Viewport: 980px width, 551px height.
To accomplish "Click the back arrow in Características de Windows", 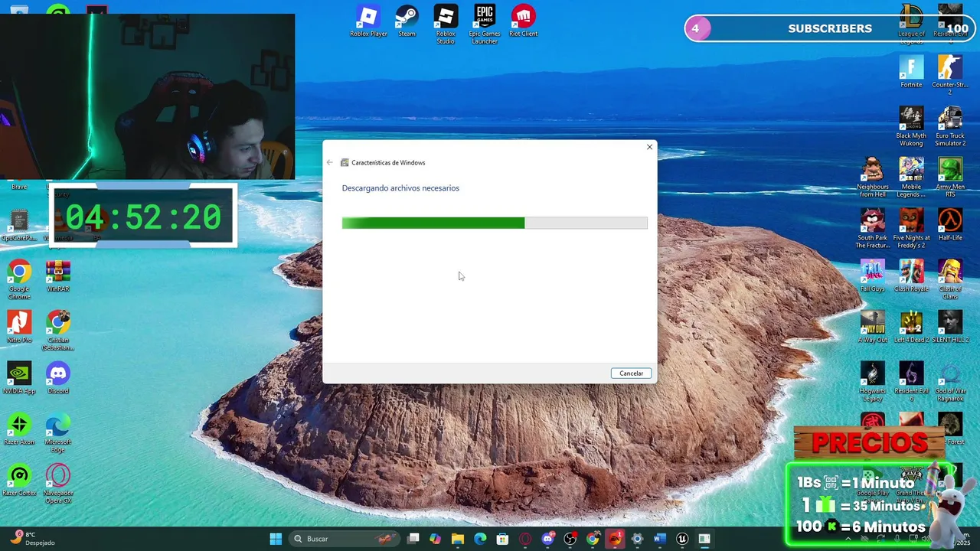I will [x=330, y=162].
